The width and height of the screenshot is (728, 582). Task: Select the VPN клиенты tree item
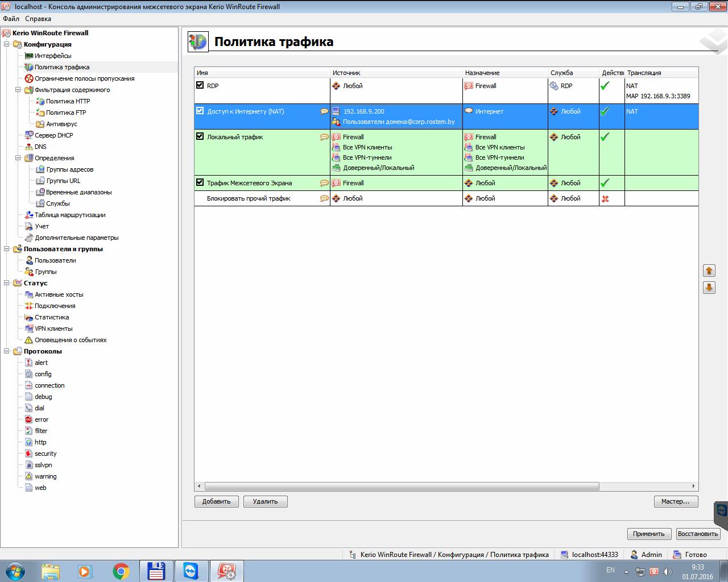click(x=53, y=329)
